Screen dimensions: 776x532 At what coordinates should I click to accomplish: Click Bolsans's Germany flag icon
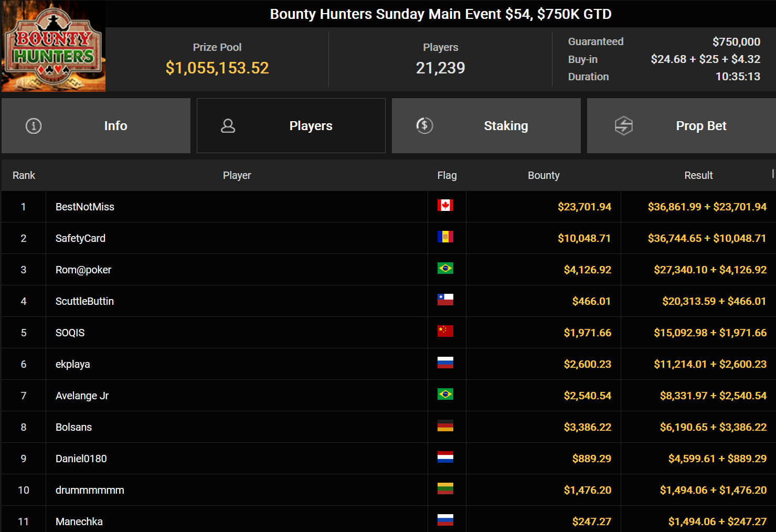click(445, 425)
